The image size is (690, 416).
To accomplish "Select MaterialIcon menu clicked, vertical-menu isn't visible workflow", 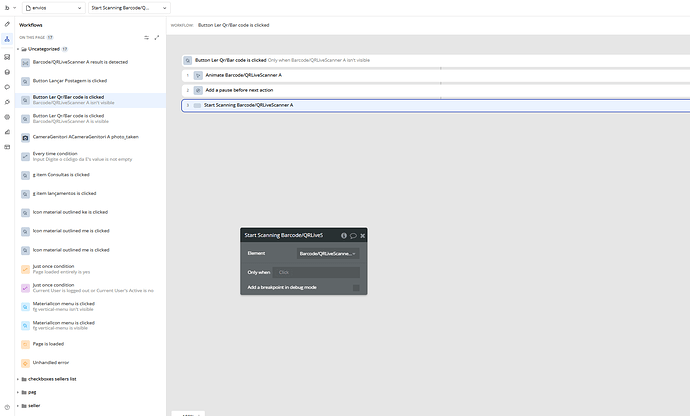I will tap(91, 306).
